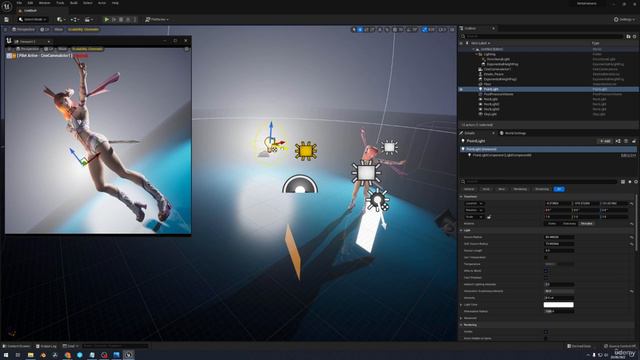640x360 pixels.
Task: Open Details panel settings gear
Action: [636, 182]
